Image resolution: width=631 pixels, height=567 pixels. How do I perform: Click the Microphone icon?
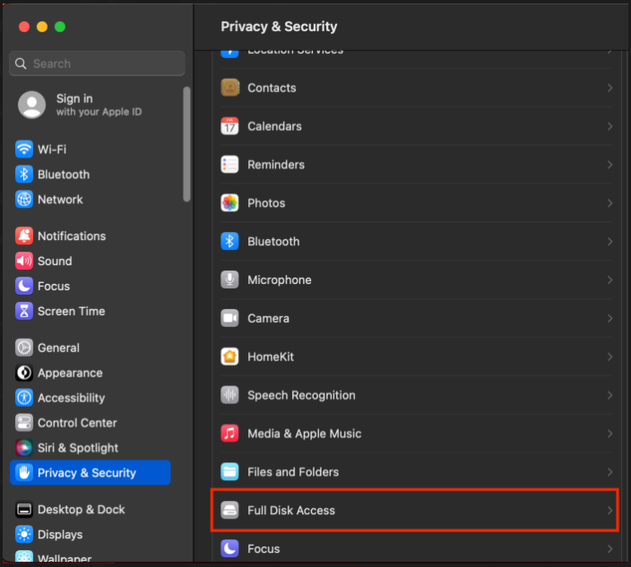tap(230, 280)
